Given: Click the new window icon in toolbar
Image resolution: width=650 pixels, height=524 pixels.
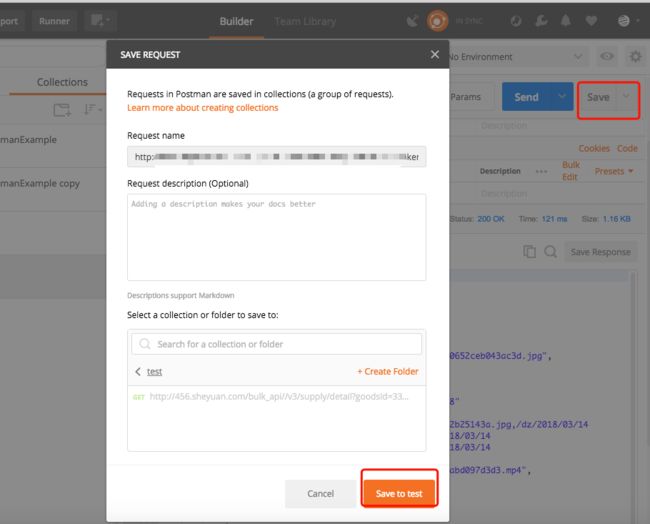Looking at the screenshot, I should [x=100, y=21].
